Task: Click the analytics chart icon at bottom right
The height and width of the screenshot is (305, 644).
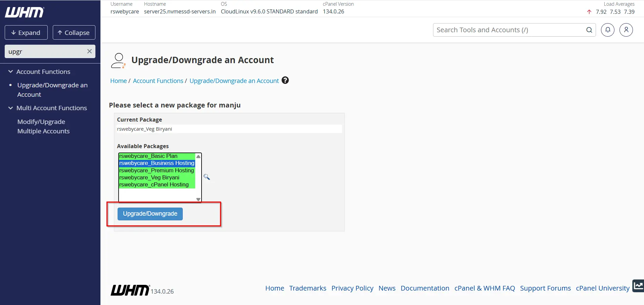Action: [x=638, y=286]
